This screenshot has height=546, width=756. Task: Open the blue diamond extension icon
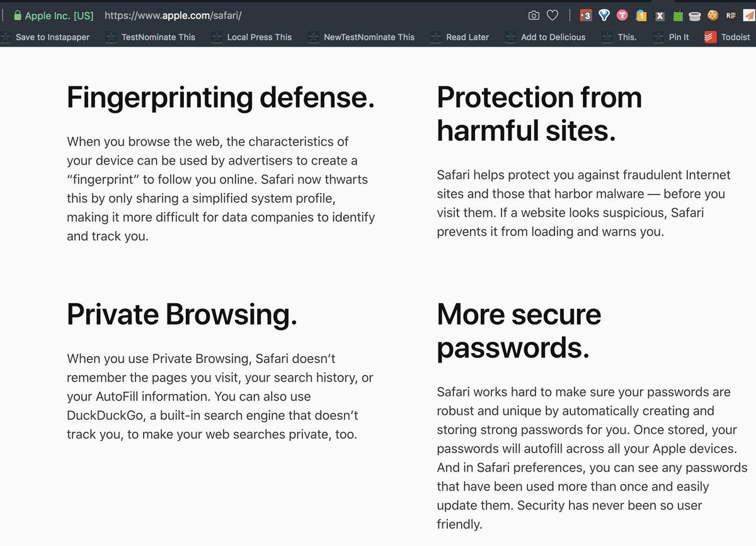point(604,16)
